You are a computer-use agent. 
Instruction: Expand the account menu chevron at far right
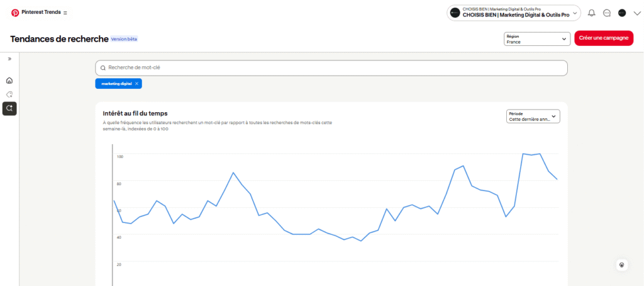[636, 13]
